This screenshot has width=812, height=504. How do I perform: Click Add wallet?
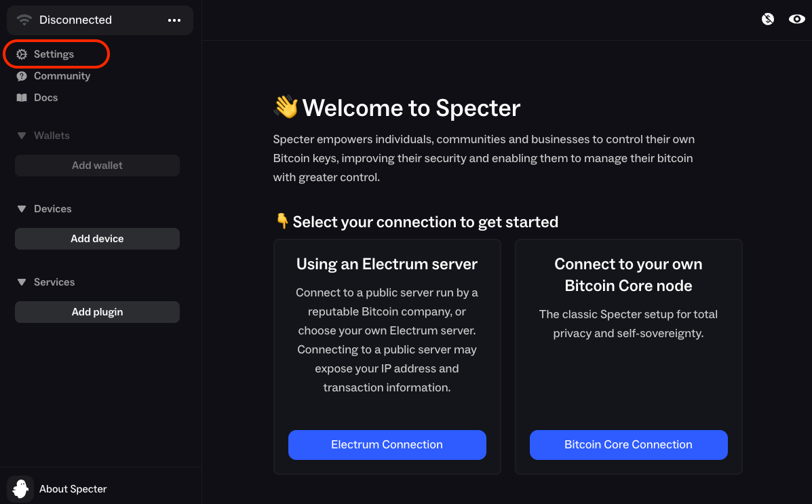click(x=97, y=165)
